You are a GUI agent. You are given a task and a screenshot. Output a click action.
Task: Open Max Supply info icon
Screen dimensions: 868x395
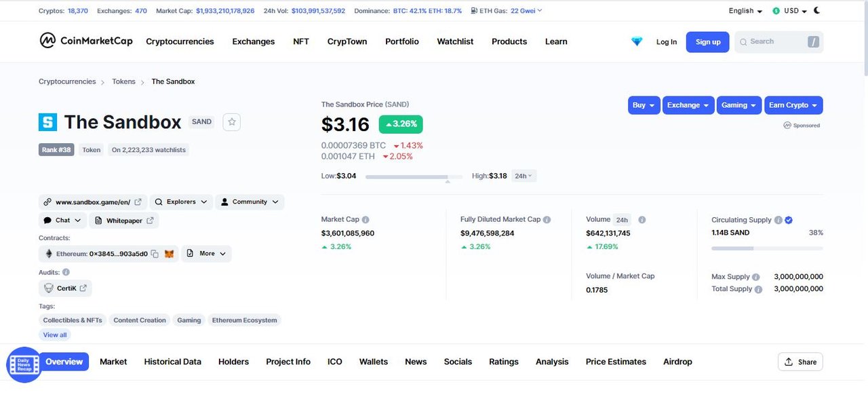[x=756, y=277]
